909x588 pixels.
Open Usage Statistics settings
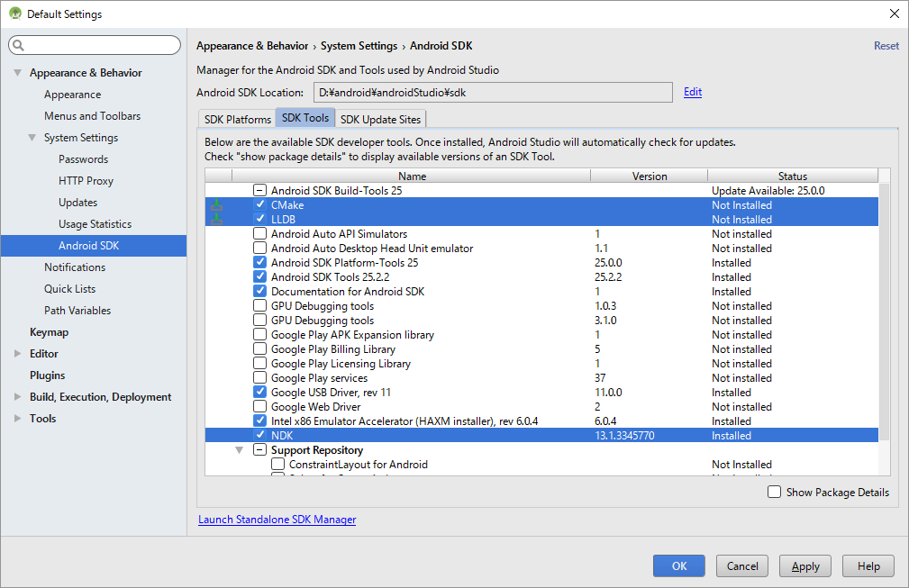coord(95,224)
